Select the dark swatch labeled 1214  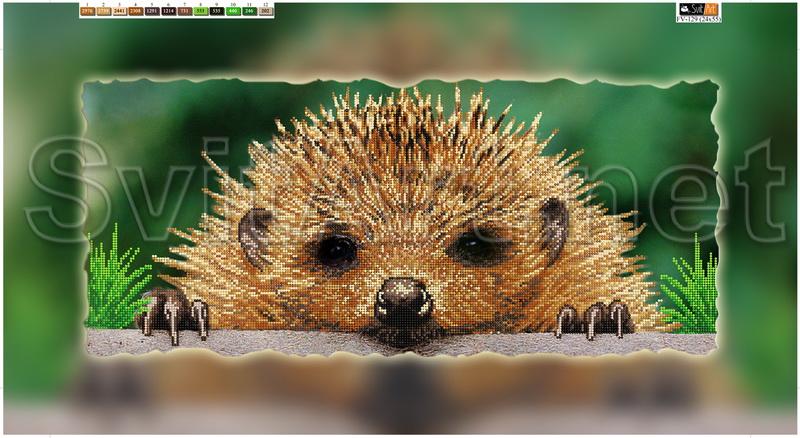pos(168,12)
